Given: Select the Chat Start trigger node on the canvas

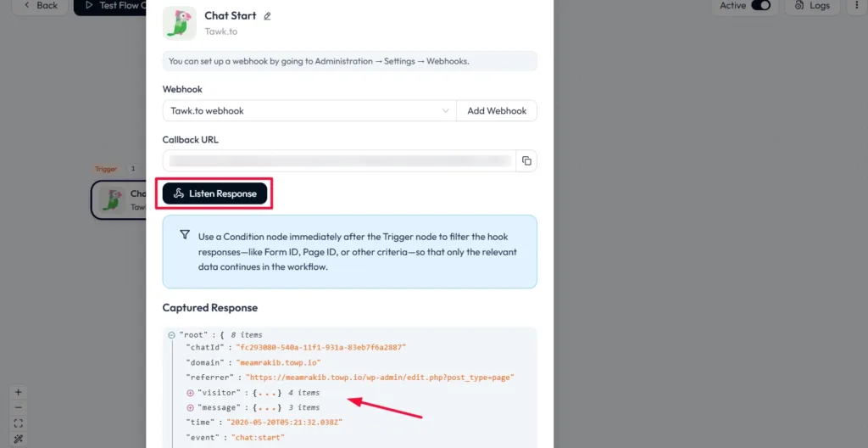Looking at the screenshot, I should tap(119, 199).
